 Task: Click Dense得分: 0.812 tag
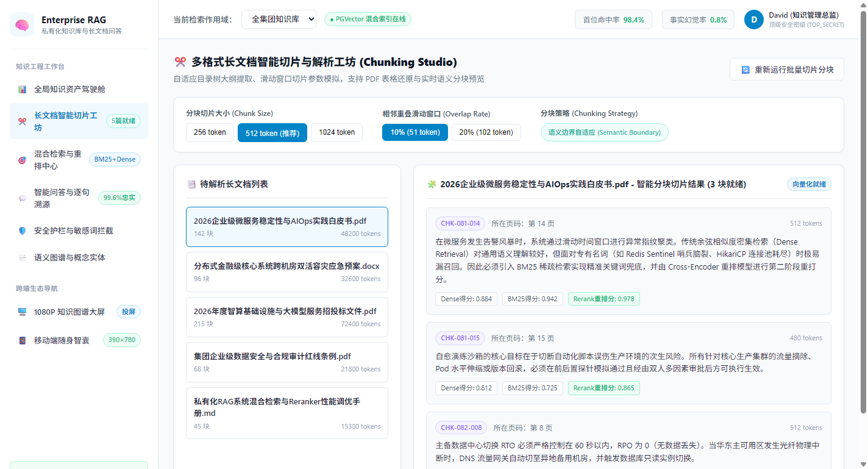[x=466, y=388]
